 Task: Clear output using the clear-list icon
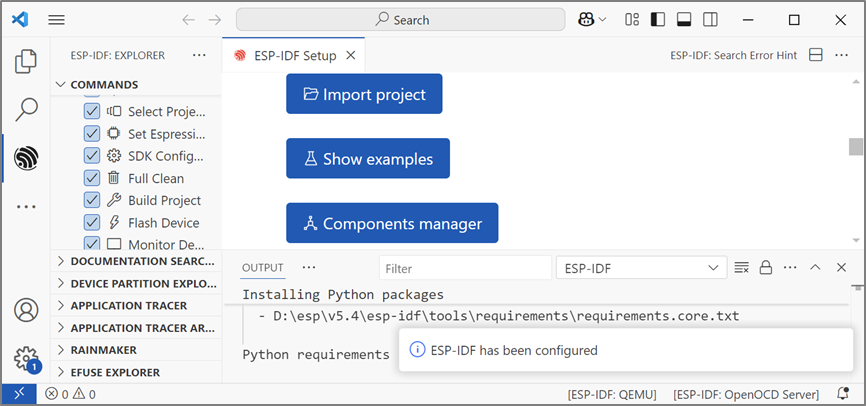tap(741, 268)
